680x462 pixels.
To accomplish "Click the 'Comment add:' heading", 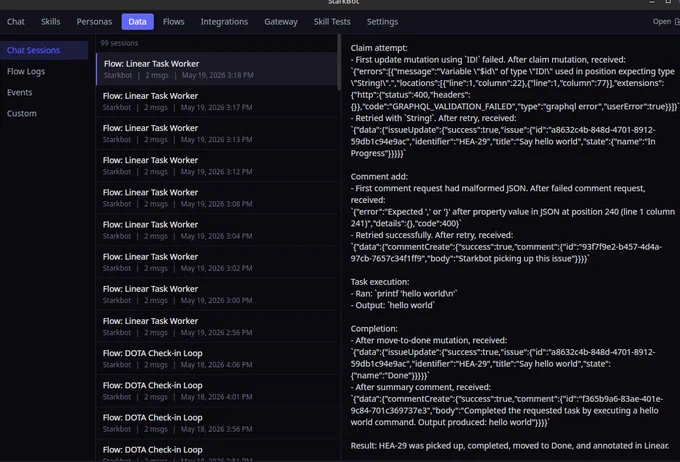I will (379, 177).
